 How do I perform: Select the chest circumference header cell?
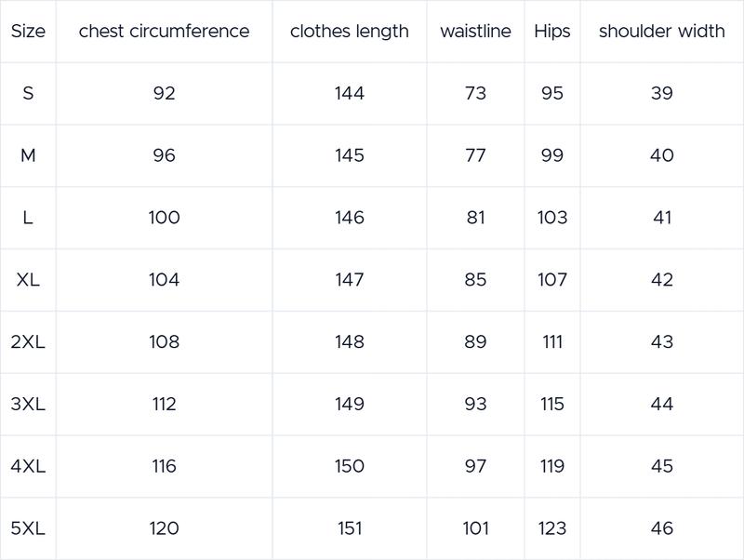pyautogui.click(x=165, y=32)
